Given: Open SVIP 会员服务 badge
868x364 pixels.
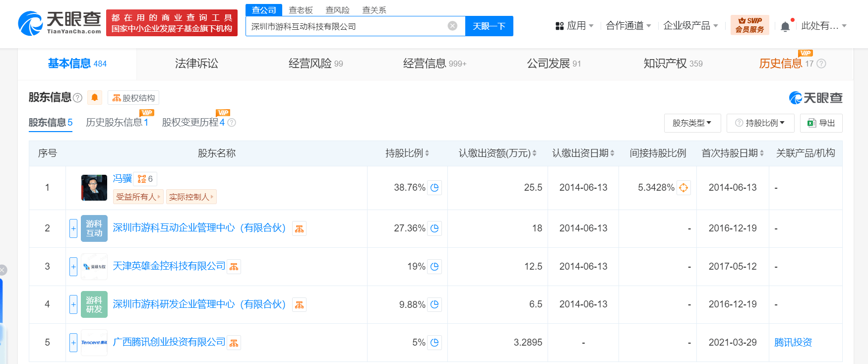Looking at the screenshot, I should pyautogui.click(x=749, y=25).
